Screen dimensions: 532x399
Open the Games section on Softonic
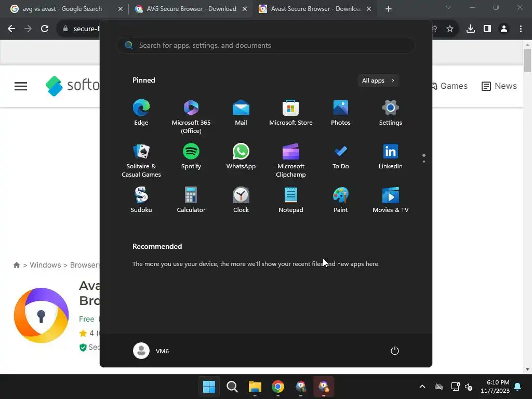[450, 86]
